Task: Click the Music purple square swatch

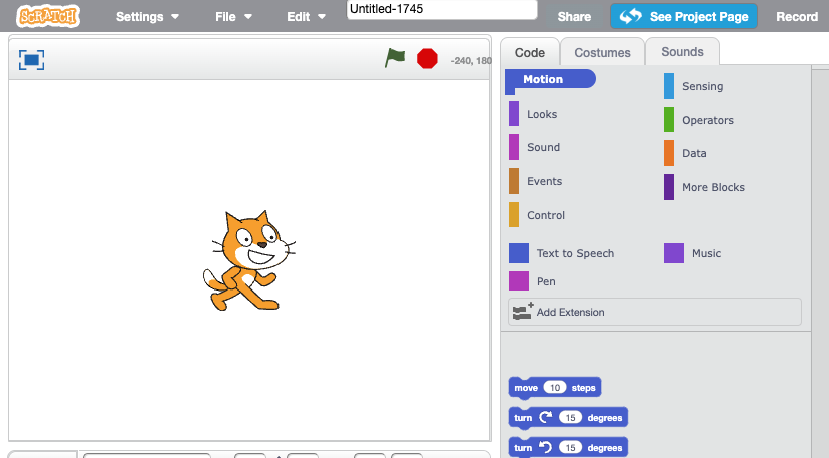Action: pos(674,253)
